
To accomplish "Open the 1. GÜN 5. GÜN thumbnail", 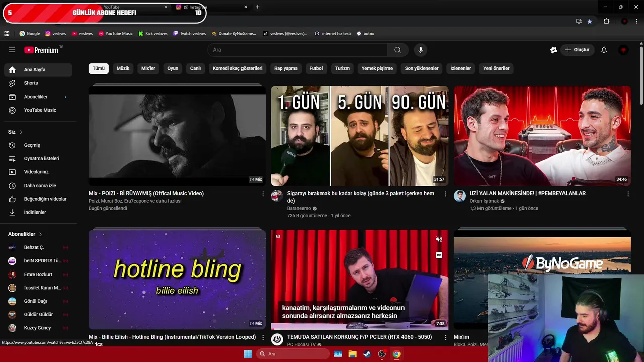I will click(x=360, y=136).
